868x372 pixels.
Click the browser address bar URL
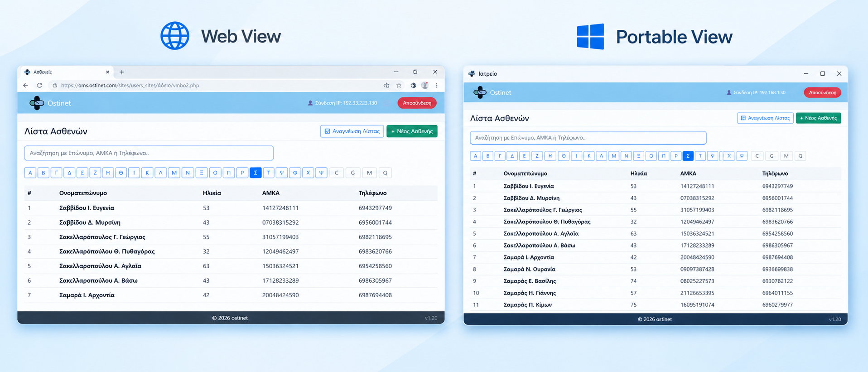130,85
